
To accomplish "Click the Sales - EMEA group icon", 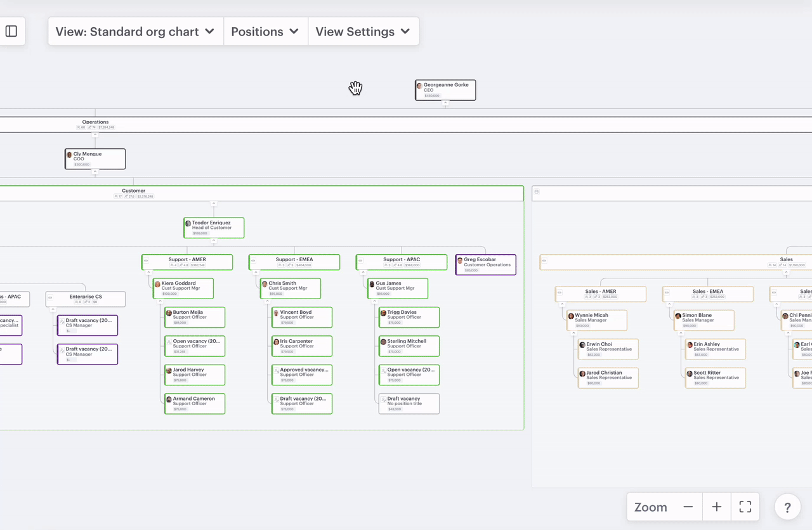I will tap(667, 292).
